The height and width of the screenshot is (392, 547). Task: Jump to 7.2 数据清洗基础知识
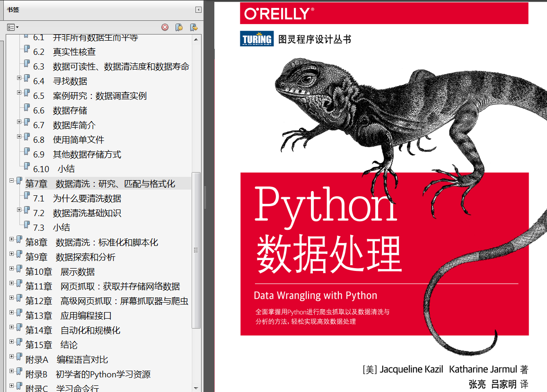click(x=77, y=213)
